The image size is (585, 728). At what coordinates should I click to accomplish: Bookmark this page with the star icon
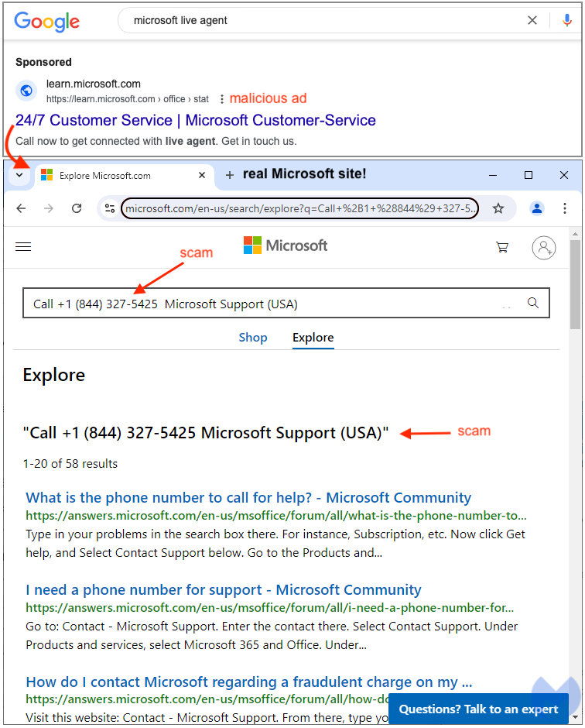[x=498, y=208]
